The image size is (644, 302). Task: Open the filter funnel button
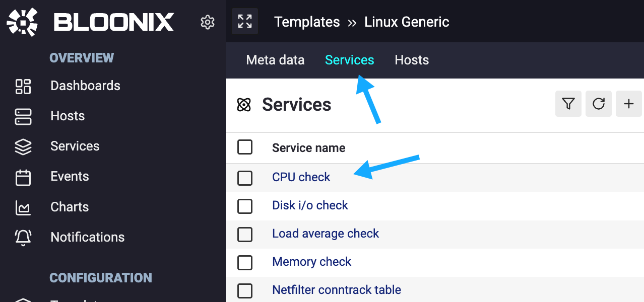(x=568, y=104)
